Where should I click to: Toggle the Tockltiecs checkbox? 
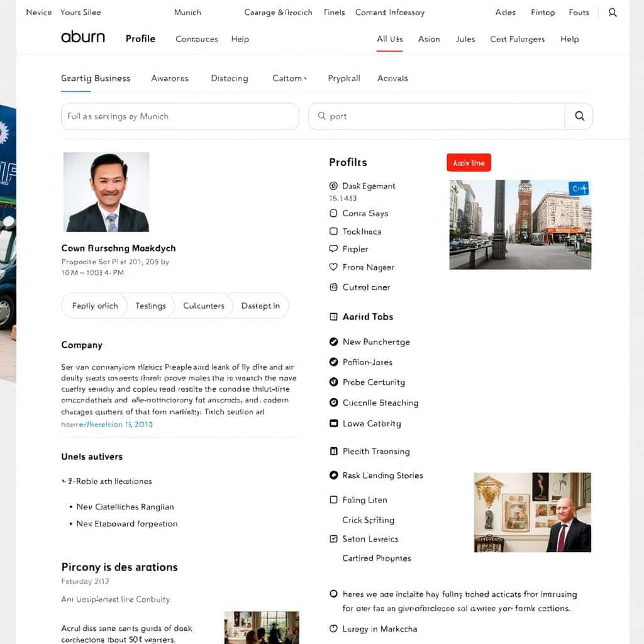333,231
